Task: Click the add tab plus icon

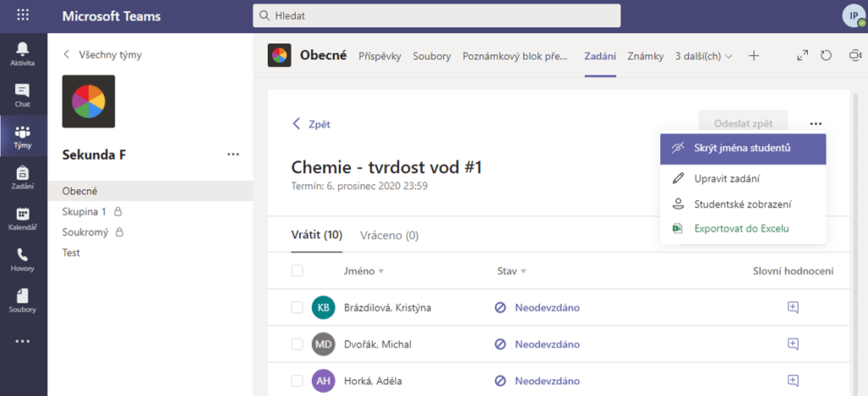Action: (x=754, y=56)
